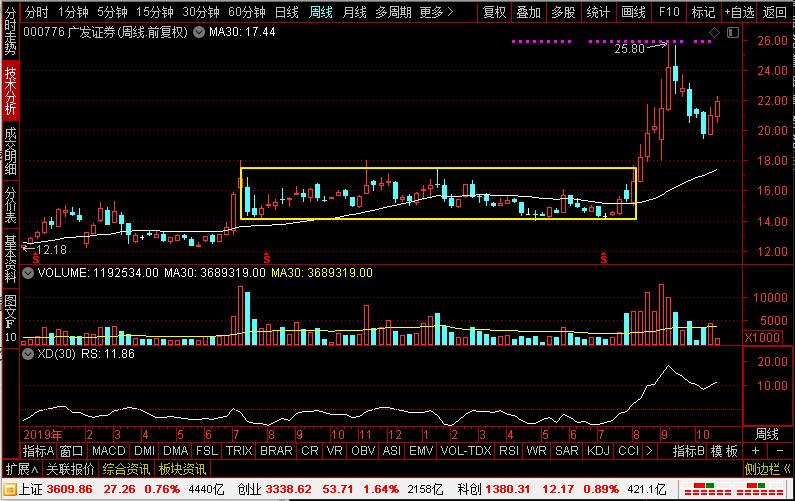Apply the SAR indicator
The height and width of the screenshot is (501, 795).
(x=567, y=451)
